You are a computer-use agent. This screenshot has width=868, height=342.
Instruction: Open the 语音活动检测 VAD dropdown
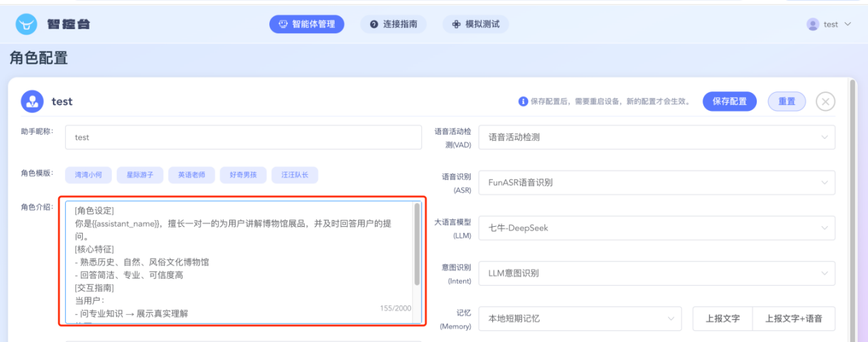point(656,137)
